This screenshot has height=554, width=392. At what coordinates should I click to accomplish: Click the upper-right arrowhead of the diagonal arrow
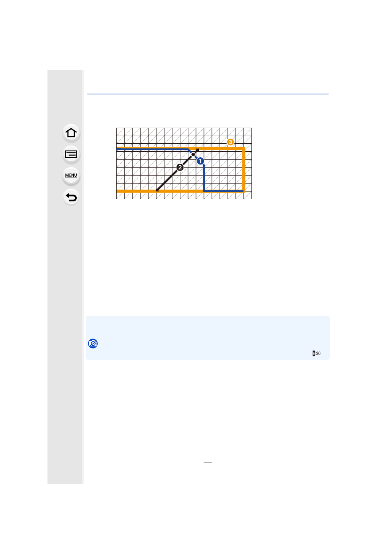click(197, 150)
